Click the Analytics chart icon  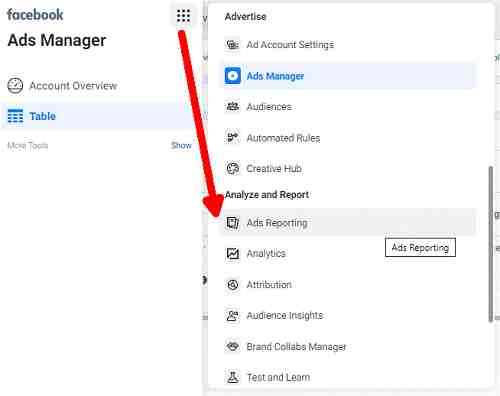[232, 253]
